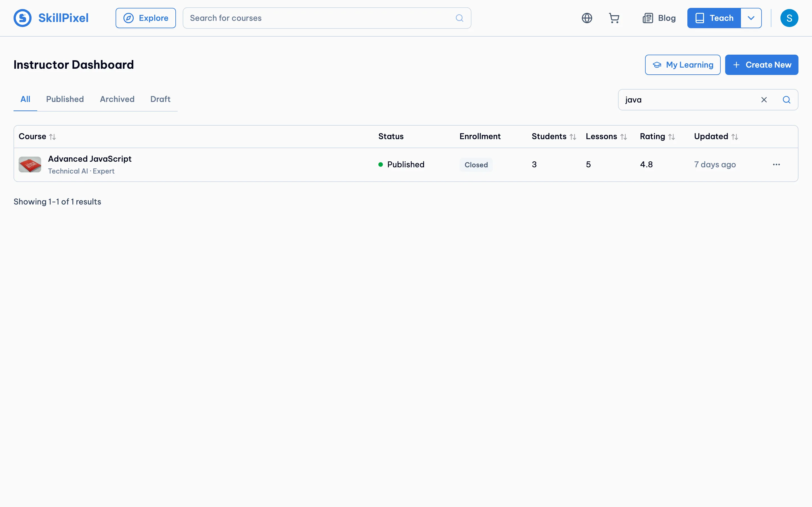Open the three-dot menu for Advanced JavaScript

[776, 165]
